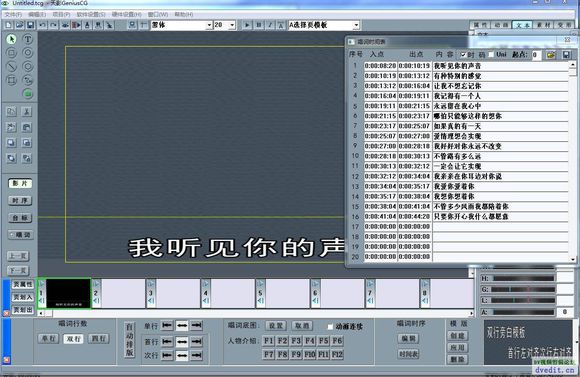Adjust the A alpha slider

(523, 312)
